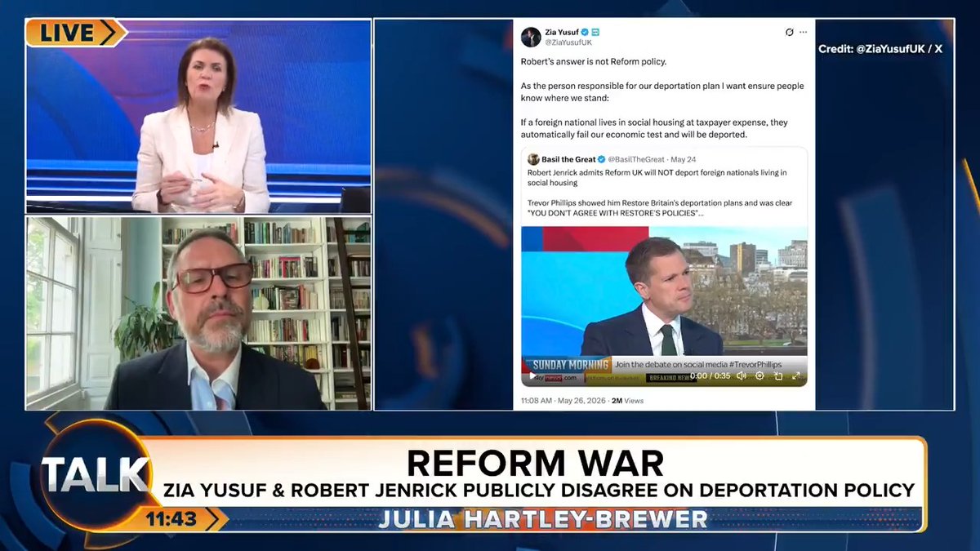Mute the embedded video's volume

point(742,376)
